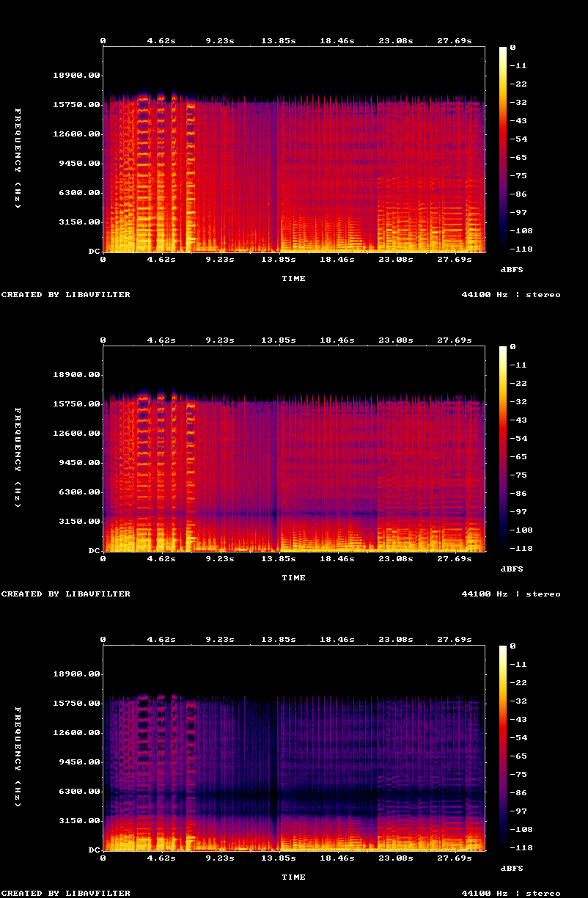Click the first spectrogram's dBFS color scale bar

[503, 149]
